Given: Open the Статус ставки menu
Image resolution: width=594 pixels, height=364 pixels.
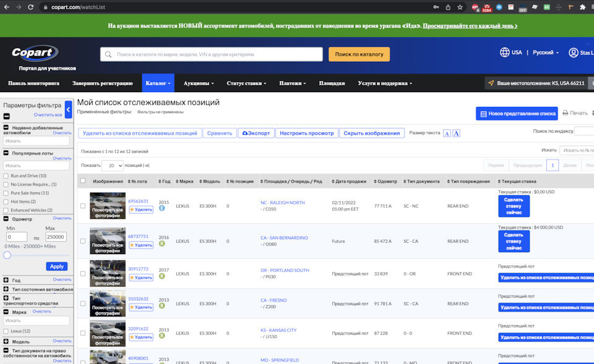Looking at the screenshot, I should click(246, 83).
